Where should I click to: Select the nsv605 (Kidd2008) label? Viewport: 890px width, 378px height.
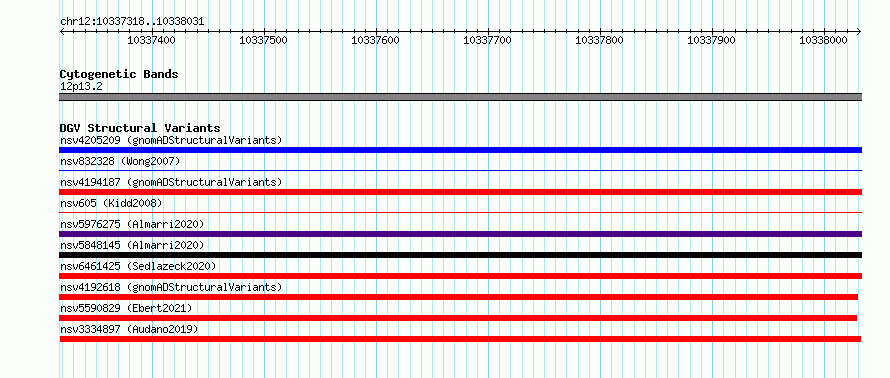coord(111,203)
